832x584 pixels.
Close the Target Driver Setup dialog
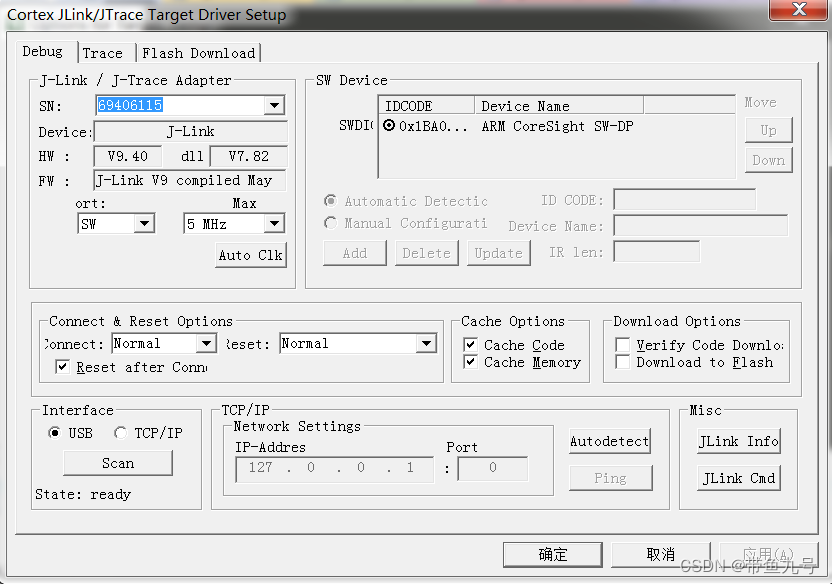click(799, 9)
